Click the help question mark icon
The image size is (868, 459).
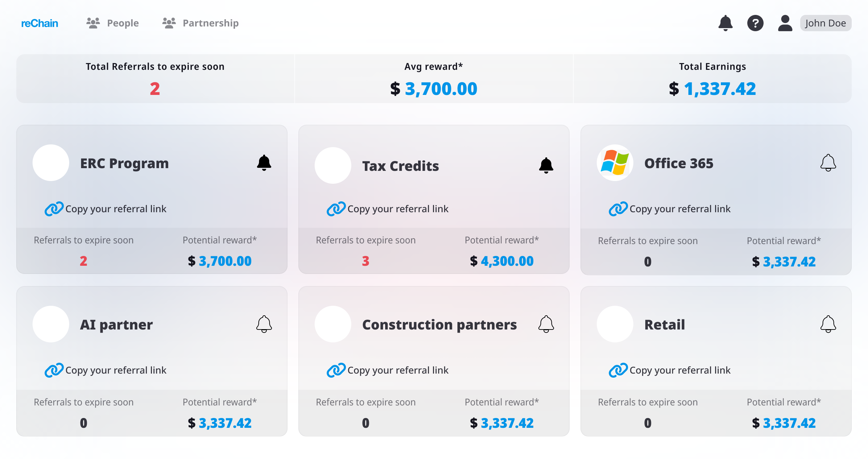pos(755,23)
